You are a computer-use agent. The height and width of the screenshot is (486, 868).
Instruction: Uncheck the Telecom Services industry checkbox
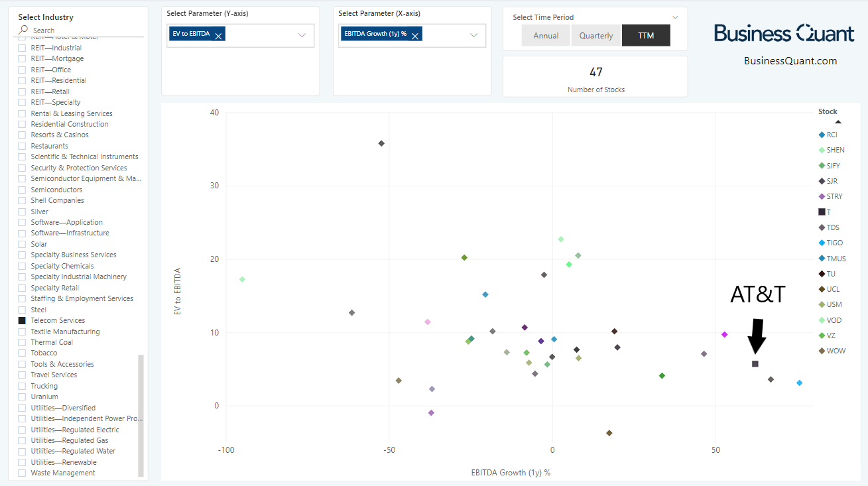[22, 320]
